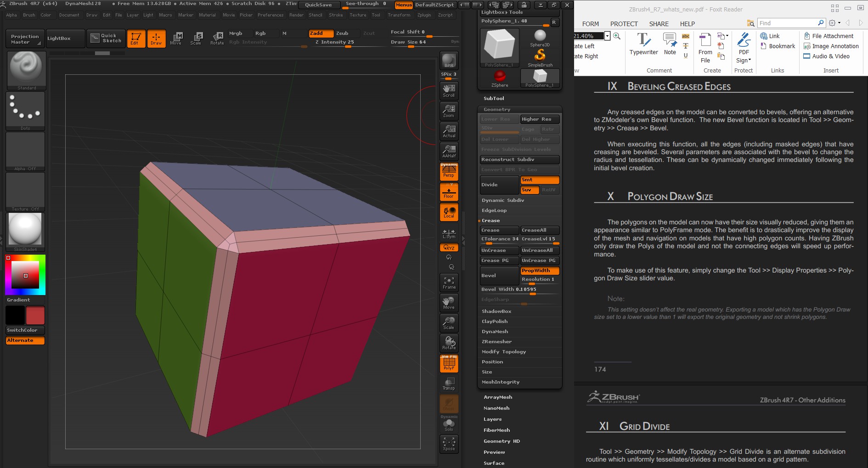Activate Edit mode button
The image size is (868, 468).
coord(136,39)
